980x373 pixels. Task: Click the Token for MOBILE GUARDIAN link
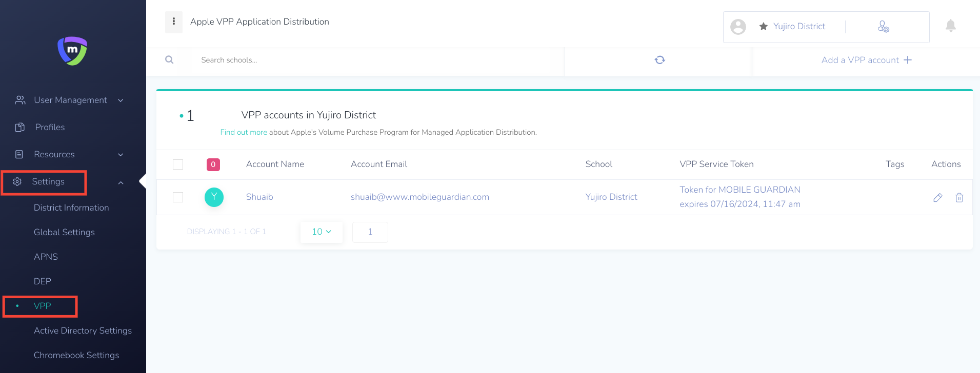coord(740,190)
